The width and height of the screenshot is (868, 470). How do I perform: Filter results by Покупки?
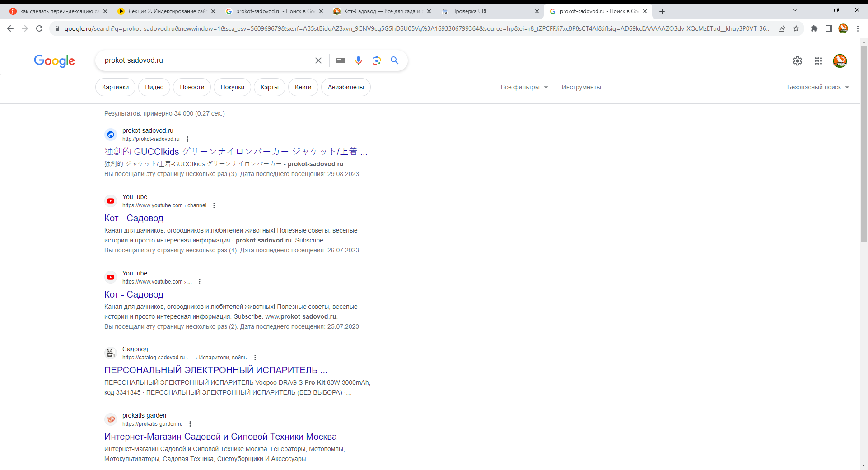[x=232, y=87]
